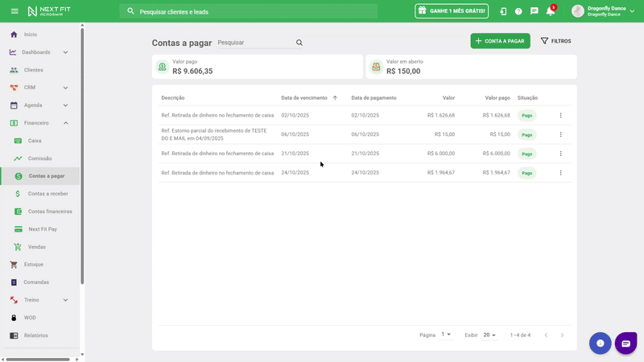The image size is (644, 362).
Task: Click the sidebar horizontal scrollbar
Action: pyautogui.click(x=38, y=360)
